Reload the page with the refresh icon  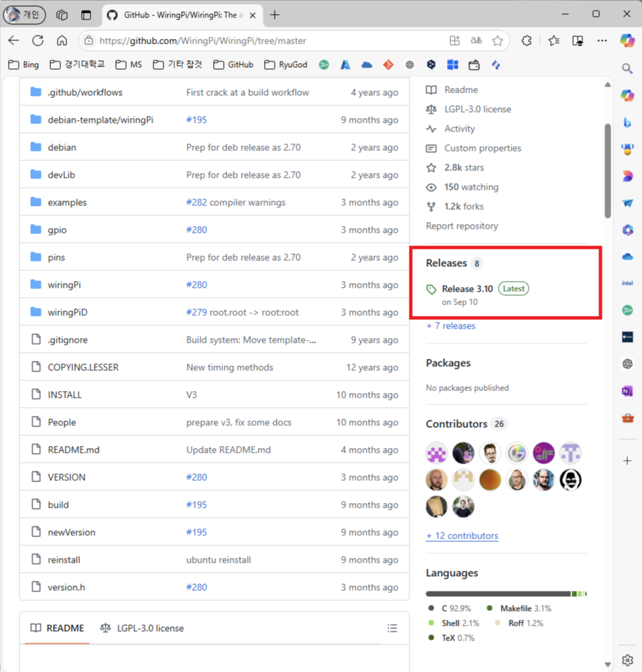tap(38, 41)
